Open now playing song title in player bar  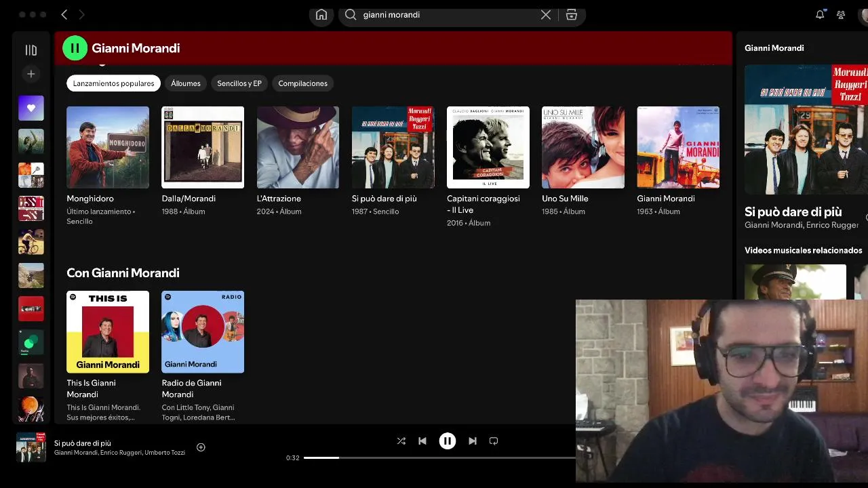[83, 443]
